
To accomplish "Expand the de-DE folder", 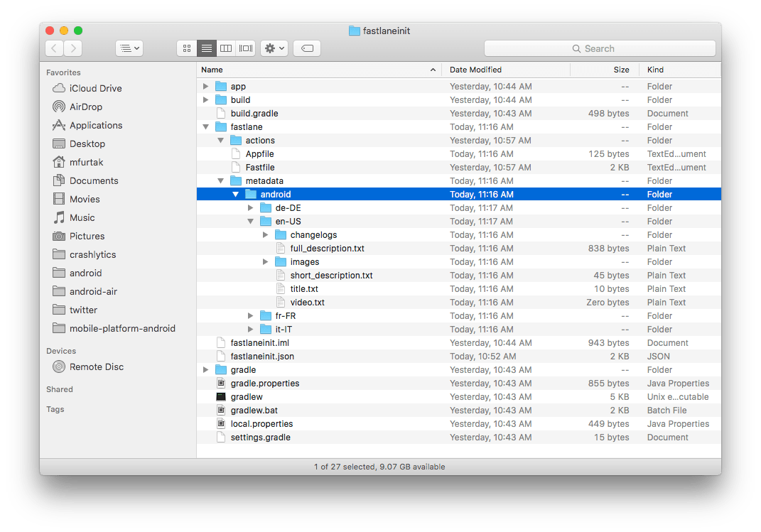I will pyautogui.click(x=250, y=207).
